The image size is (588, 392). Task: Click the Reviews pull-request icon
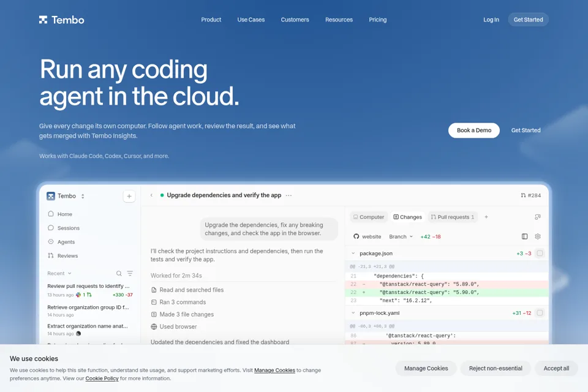pos(51,255)
